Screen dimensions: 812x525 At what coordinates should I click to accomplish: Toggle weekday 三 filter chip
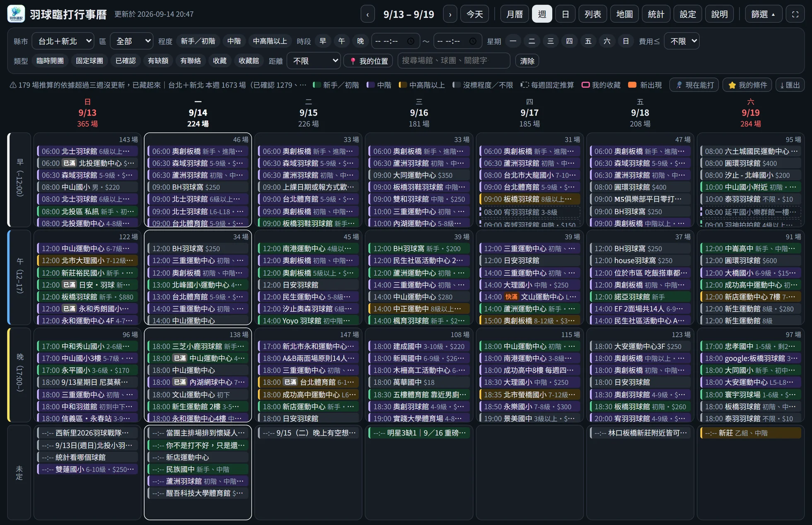[551, 41]
